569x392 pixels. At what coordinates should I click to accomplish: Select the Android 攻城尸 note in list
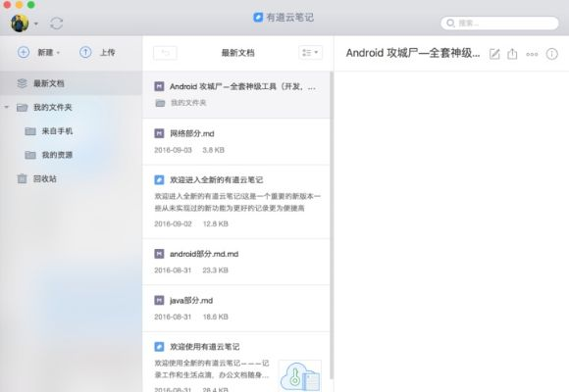(236, 95)
